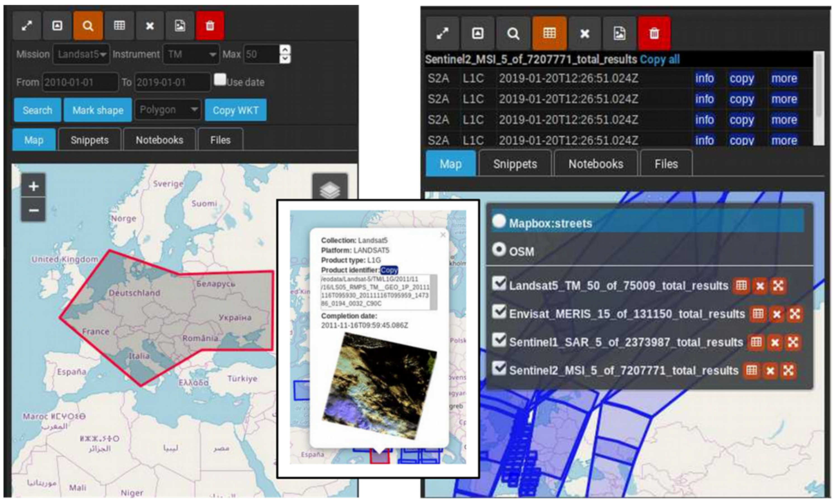Image resolution: width=836 pixels, height=504 pixels.
Task: Open the results table icon in left panel
Action: point(119,26)
